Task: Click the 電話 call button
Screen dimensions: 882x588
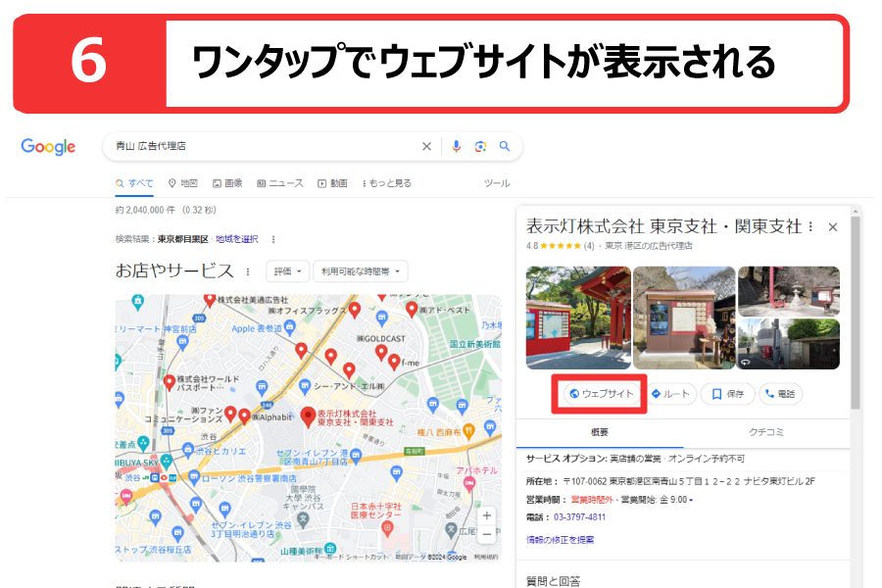Action: click(x=781, y=394)
